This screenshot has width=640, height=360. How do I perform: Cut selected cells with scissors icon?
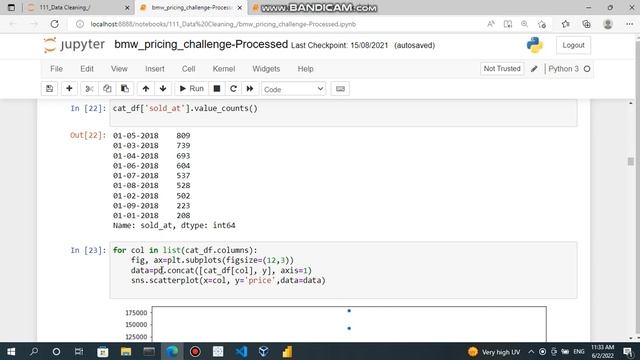tap(89, 89)
